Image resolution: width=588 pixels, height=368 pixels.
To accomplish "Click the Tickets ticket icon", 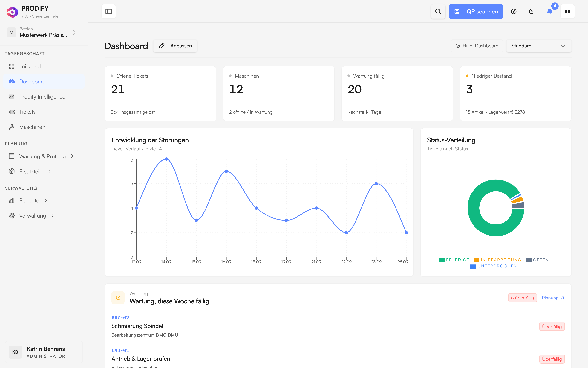I will pos(12,112).
